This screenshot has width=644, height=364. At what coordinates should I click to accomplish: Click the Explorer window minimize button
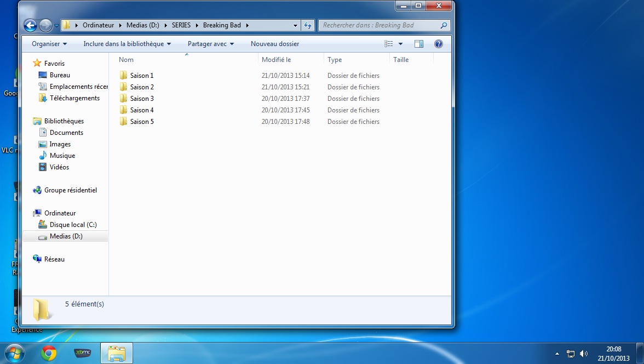tap(403, 6)
